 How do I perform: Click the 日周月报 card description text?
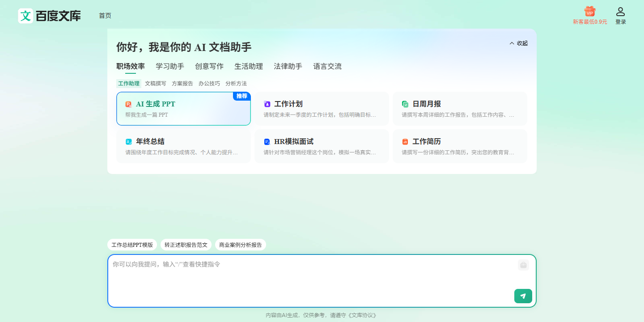[x=458, y=115]
